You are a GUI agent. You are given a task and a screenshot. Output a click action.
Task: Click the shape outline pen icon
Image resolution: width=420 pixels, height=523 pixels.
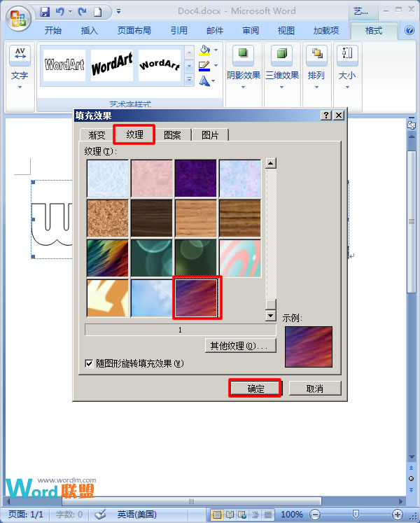click(204, 66)
